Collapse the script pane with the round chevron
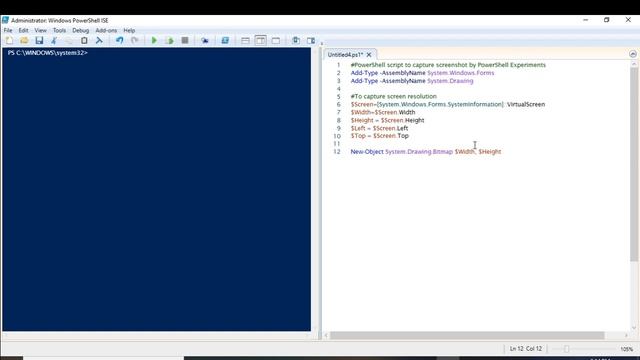640x360 pixels. 633,54
